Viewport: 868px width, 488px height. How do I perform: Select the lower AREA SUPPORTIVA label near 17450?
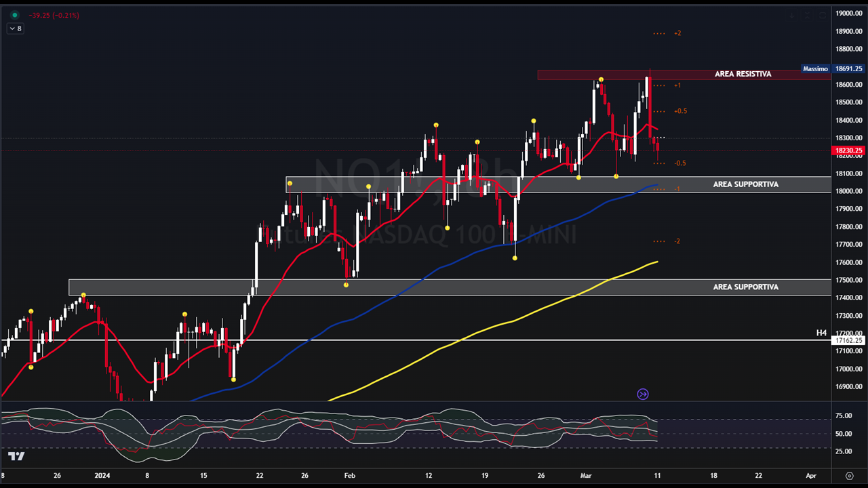click(x=746, y=287)
